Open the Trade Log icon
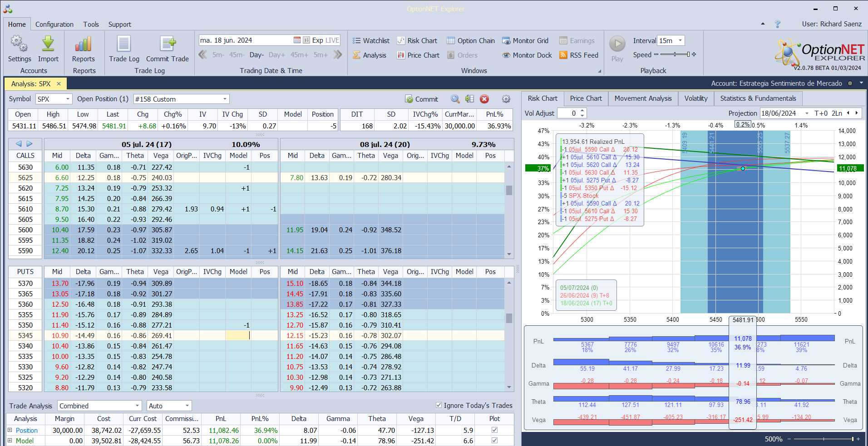868x446 pixels. click(124, 44)
